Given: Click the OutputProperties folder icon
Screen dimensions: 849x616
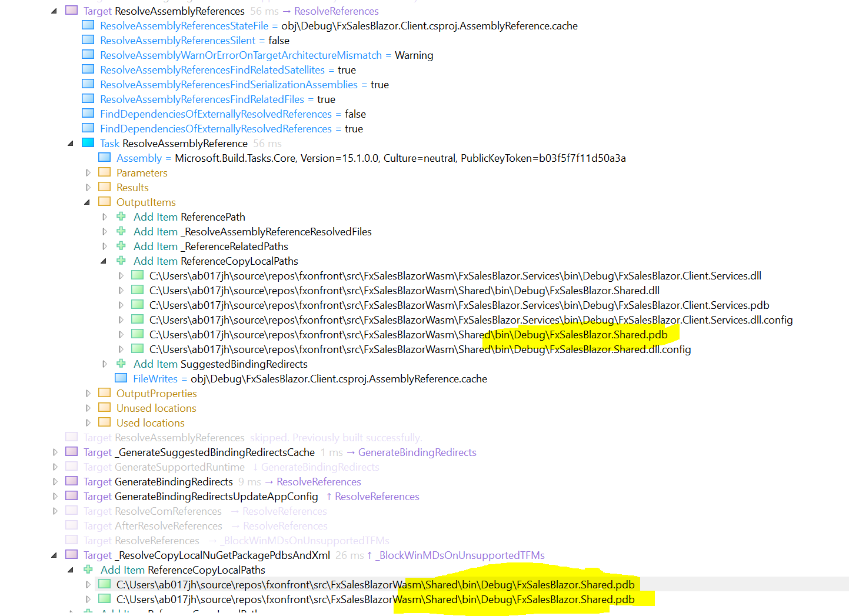Looking at the screenshot, I should pos(105,392).
